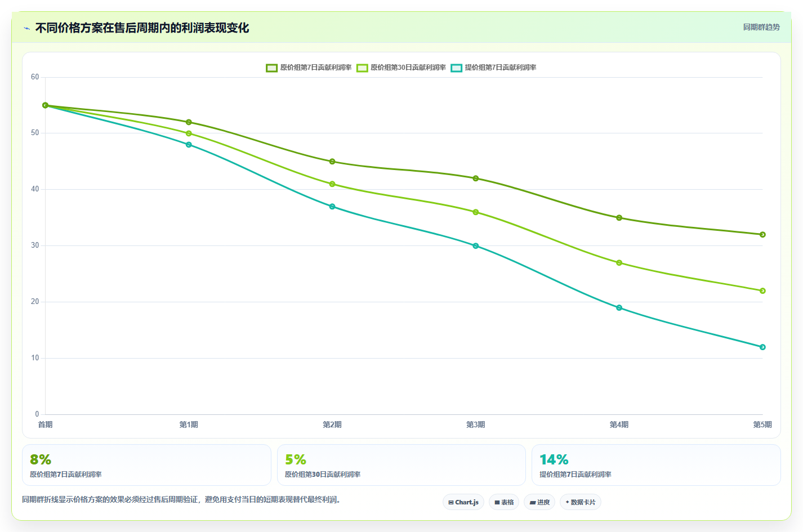Click the shared starting data point at 首期
Screen dimensions: 803x532
(46, 105)
